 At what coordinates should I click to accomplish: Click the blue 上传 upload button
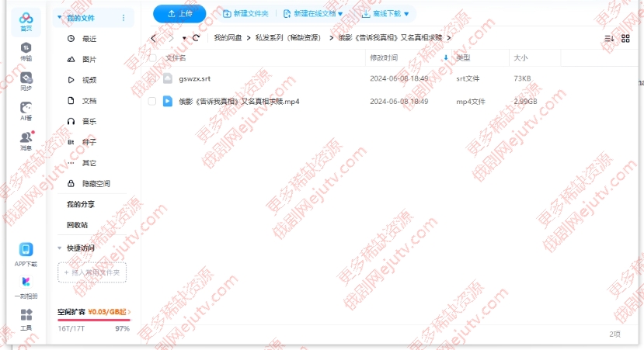(179, 14)
